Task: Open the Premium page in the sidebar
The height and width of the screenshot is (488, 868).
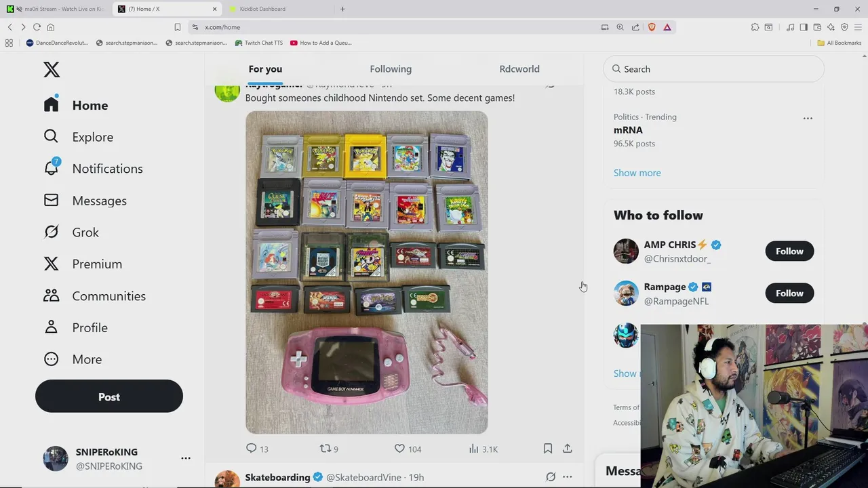Action: pos(83,264)
